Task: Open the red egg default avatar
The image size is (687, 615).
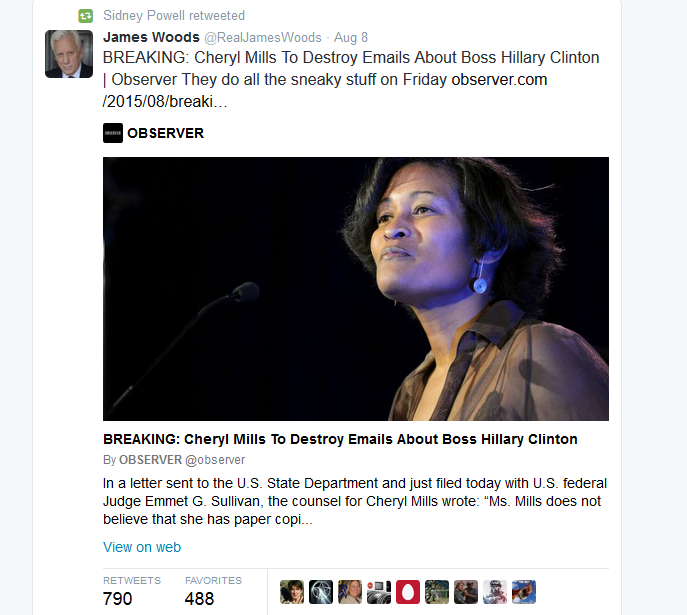Action: pyautogui.click(x=407, y=592)
